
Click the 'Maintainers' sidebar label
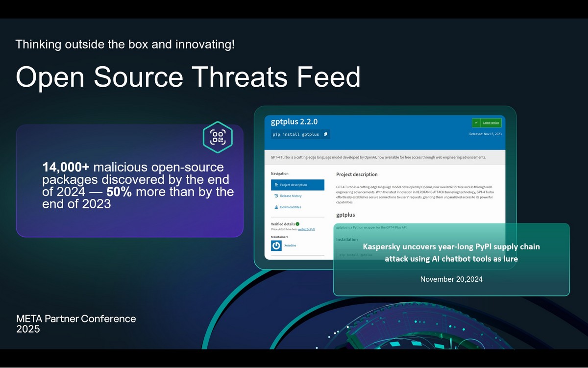pos(280,237)
